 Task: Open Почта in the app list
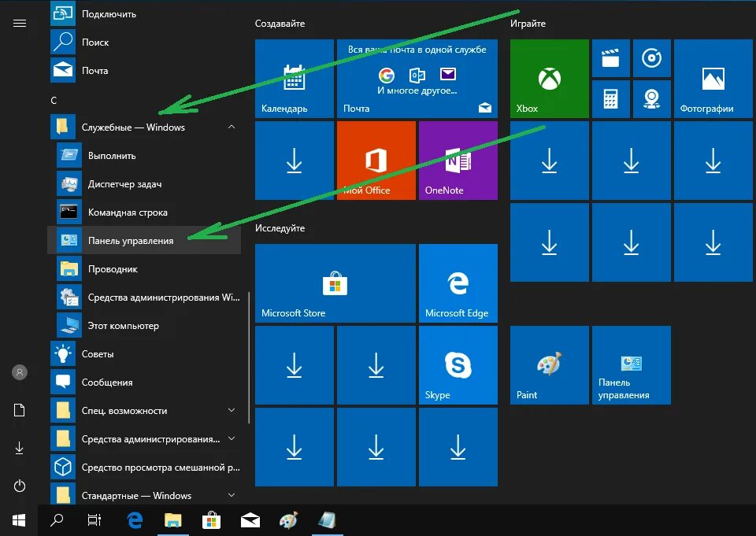(x=144, y=70)
